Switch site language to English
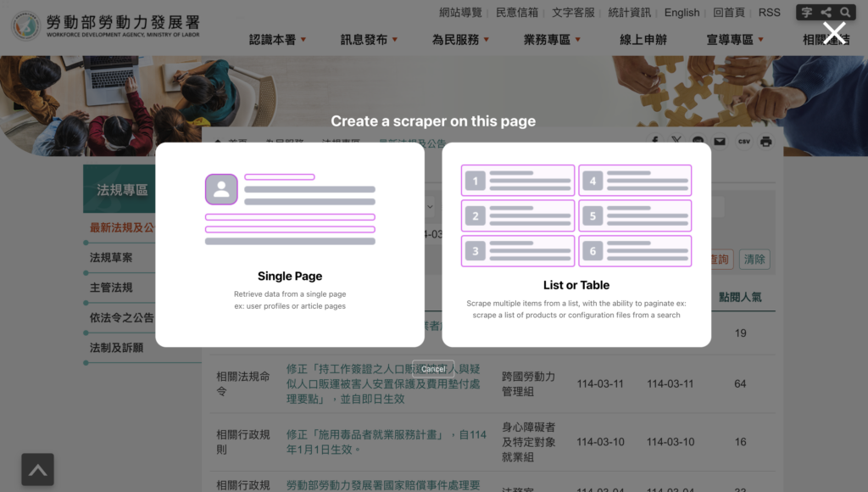The image size is (868, 492). point(682,13)
